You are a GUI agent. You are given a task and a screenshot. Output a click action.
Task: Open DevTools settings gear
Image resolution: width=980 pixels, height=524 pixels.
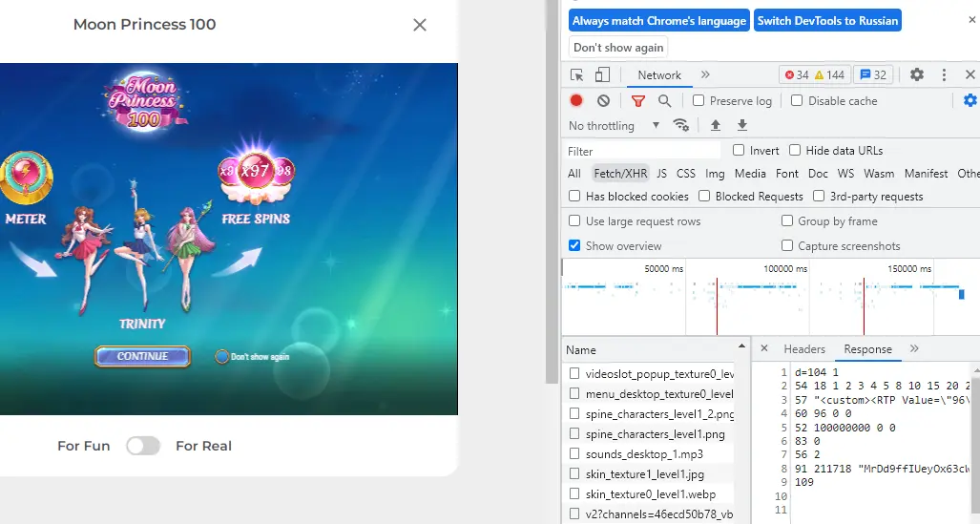pos(917,75)
